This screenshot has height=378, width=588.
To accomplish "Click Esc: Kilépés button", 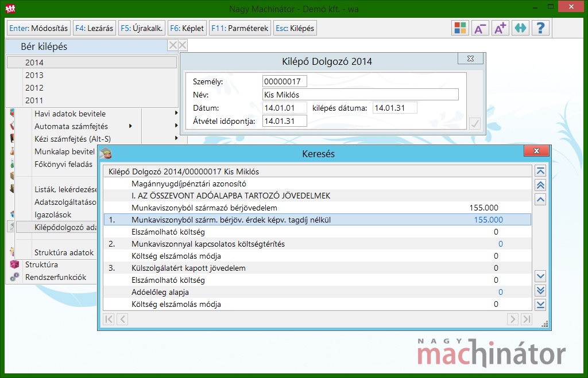I will 295,28.
